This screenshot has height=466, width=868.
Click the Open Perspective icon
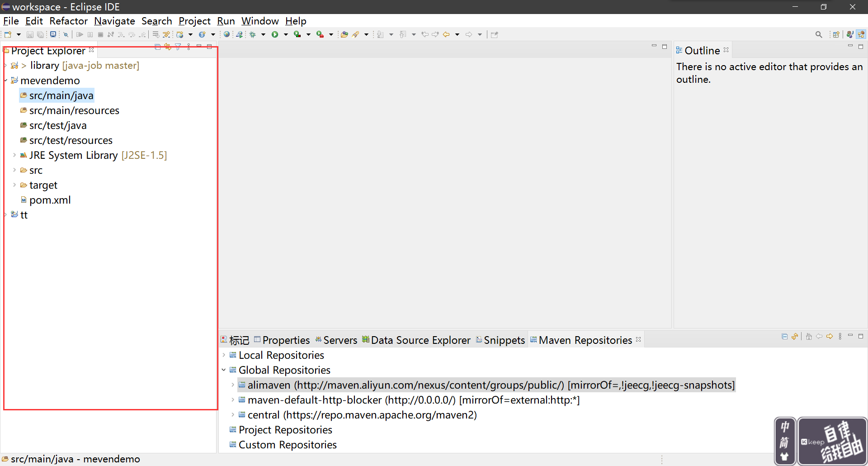pos(836,34)
